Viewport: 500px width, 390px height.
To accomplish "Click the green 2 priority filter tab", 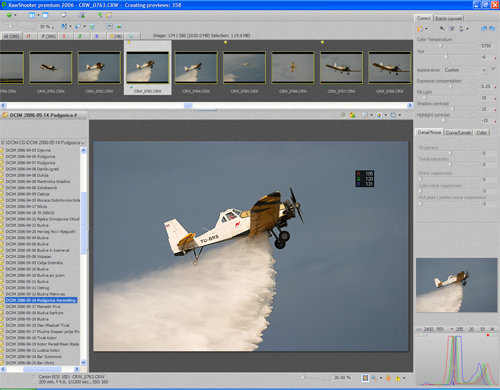I will coord(80,36).
